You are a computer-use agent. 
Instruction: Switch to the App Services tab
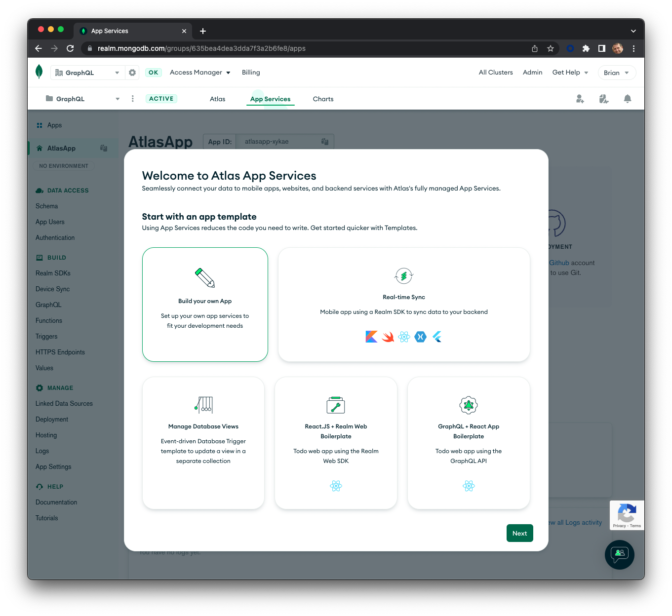[270, 99]
